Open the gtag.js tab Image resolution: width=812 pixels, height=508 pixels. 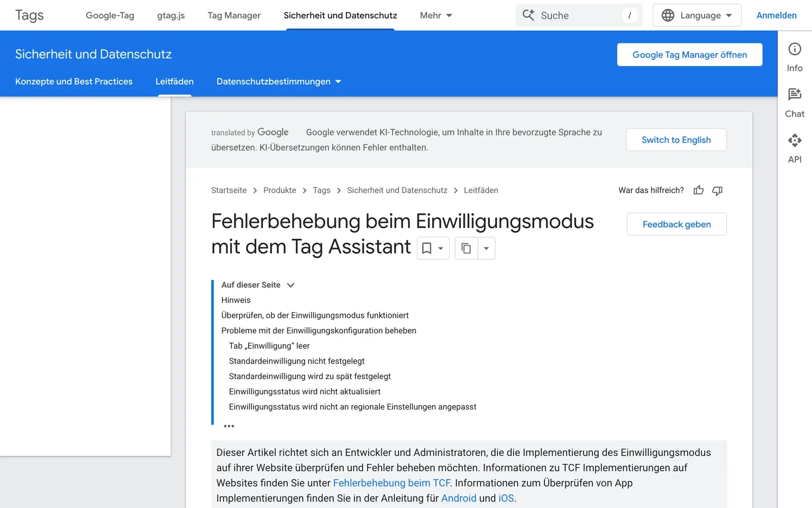171,15
